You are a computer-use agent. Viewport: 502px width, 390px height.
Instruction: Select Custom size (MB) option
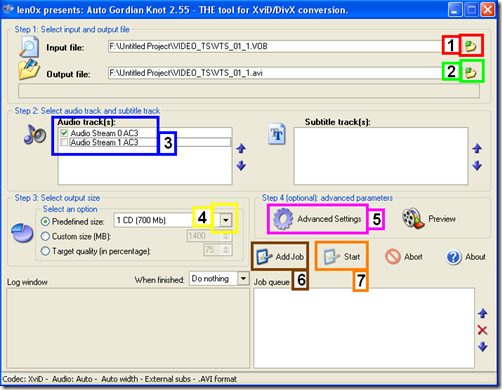point(45,236)
